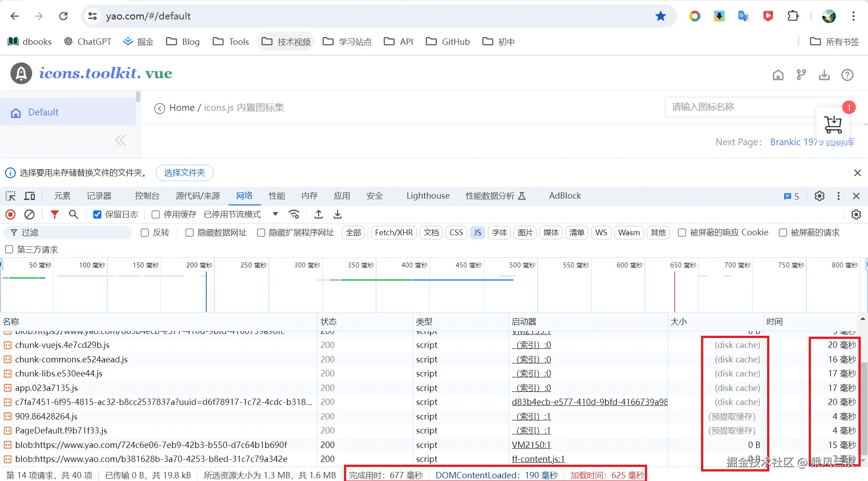The height and width of the screenshot is (481, 868).
Task: Select Default in the sidebar
Action: 68,112
